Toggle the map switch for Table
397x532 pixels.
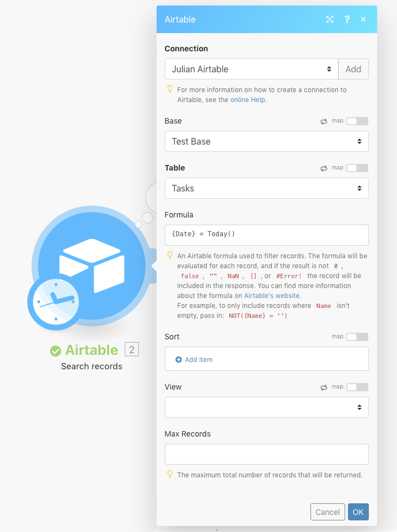[x=357, y=168]
